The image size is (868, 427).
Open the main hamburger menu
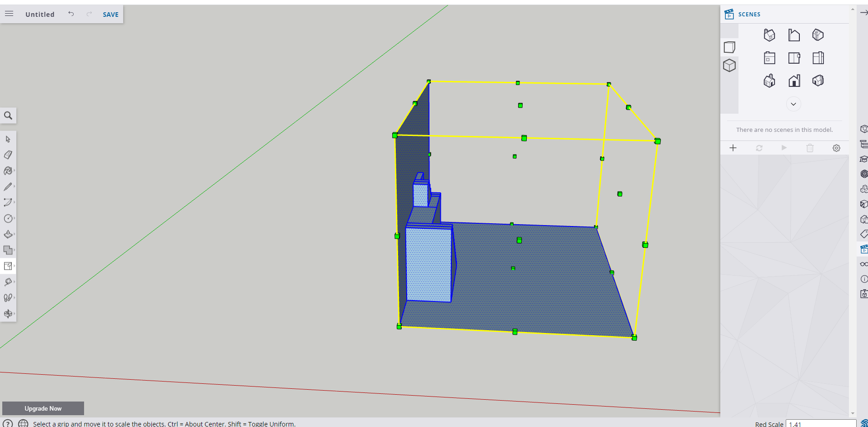[9, 13]
